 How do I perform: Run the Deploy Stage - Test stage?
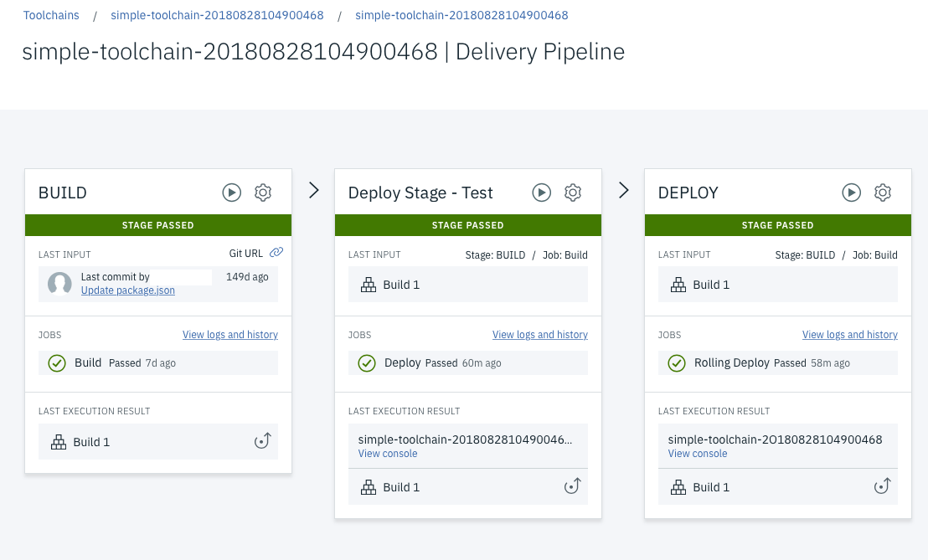point(542,193)
